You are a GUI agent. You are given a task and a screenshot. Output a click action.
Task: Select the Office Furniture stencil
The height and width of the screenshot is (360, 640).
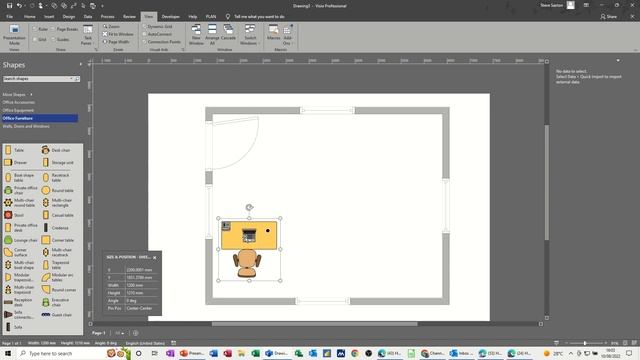(40, 118)
